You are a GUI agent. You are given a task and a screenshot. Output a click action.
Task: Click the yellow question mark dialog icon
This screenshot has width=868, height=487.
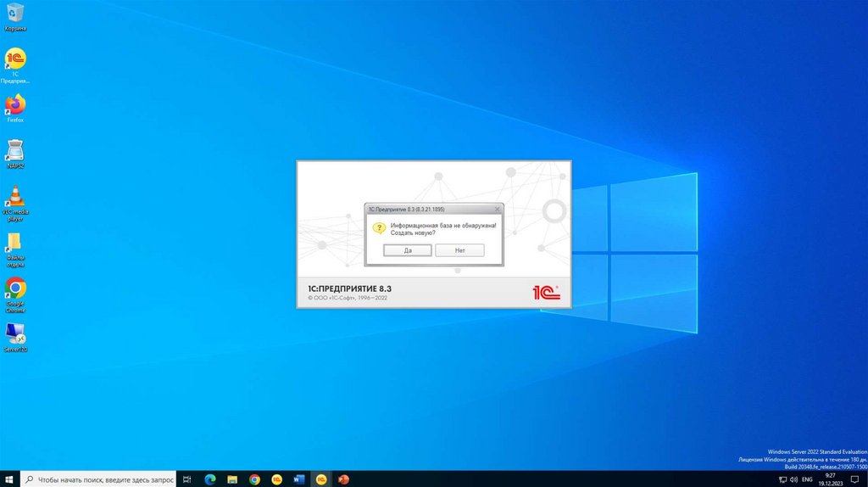(379, 227)
